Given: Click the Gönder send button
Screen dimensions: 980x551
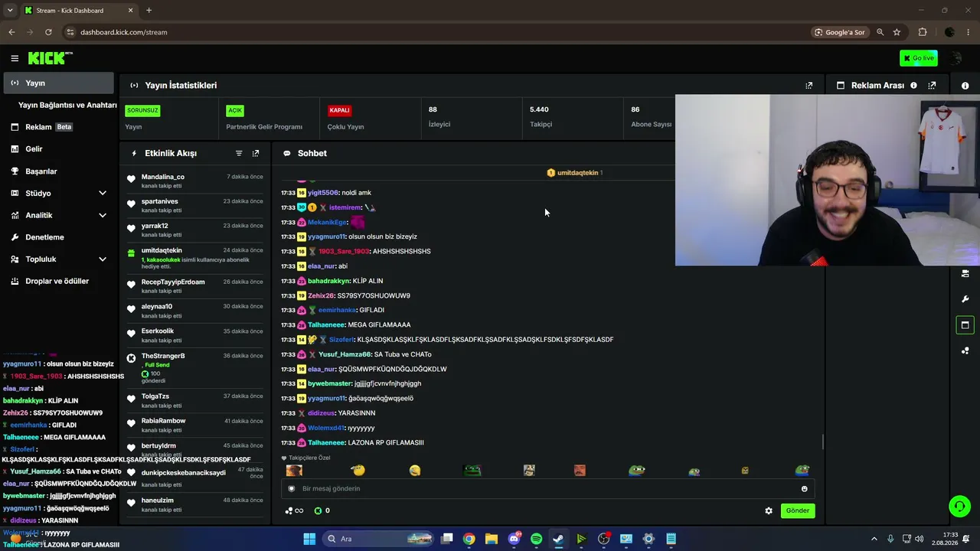Looking at the screenshot, I should coord(797,510).
